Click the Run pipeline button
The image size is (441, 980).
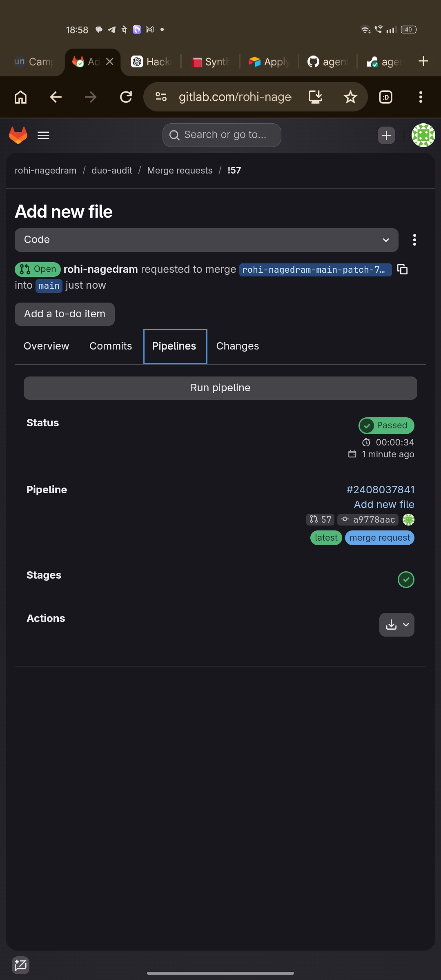point(220,388)
